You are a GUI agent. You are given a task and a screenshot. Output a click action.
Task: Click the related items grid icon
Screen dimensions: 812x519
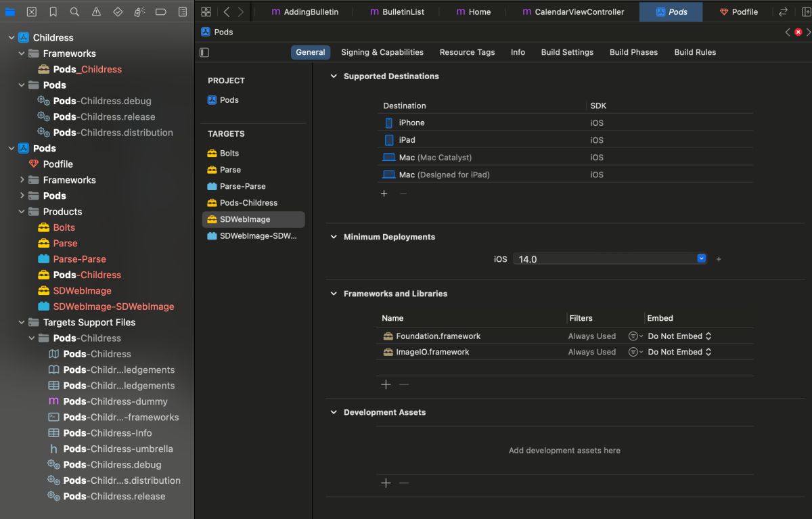(x=206, y=12)
